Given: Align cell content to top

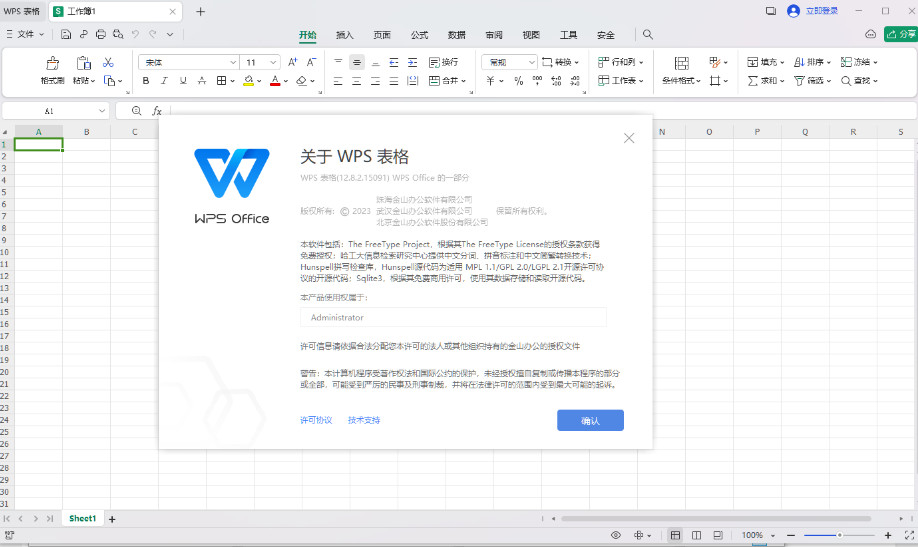Looking at the screenshot, I should [x=338, y=62].
